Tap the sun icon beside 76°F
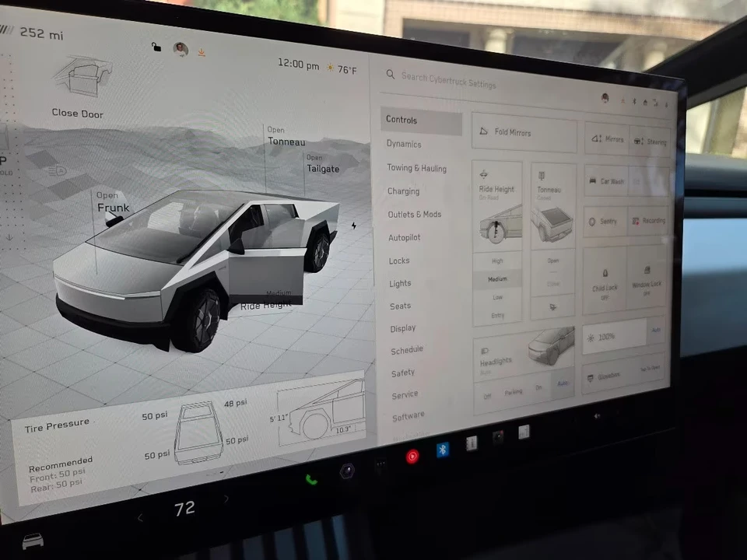This screenshot has width=747, height=560. [330, 68]
